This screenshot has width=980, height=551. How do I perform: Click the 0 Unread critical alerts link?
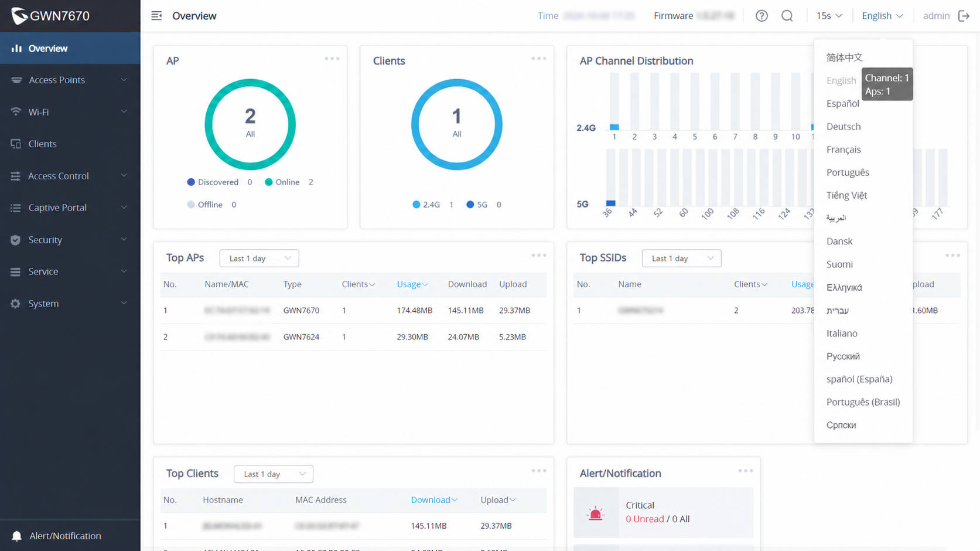(x=644, y=519)
